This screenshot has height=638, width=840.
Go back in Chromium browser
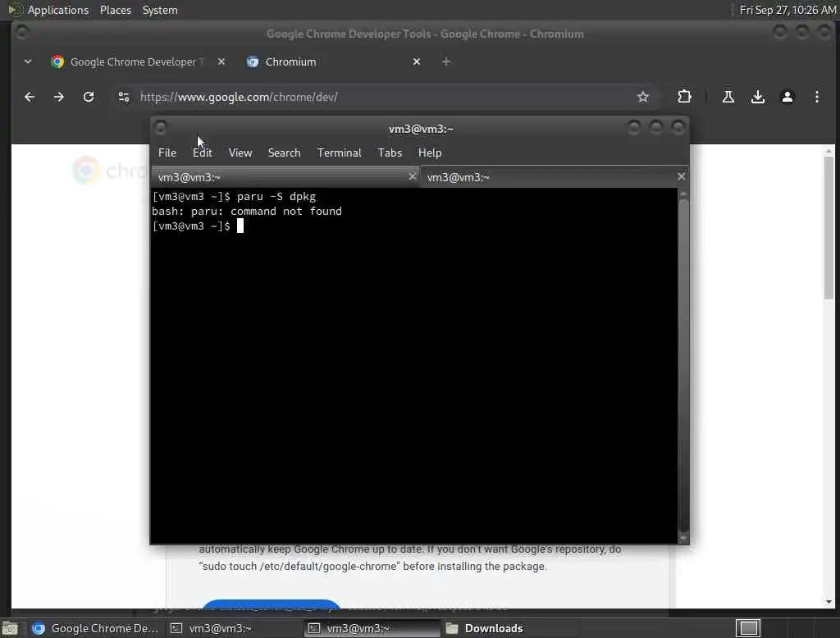(30, 97)
